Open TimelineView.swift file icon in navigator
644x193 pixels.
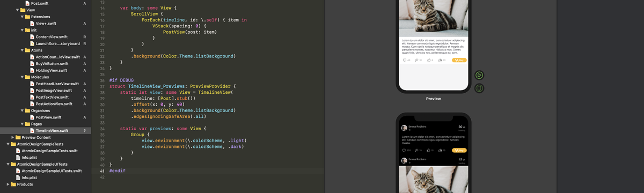point(32,130)
